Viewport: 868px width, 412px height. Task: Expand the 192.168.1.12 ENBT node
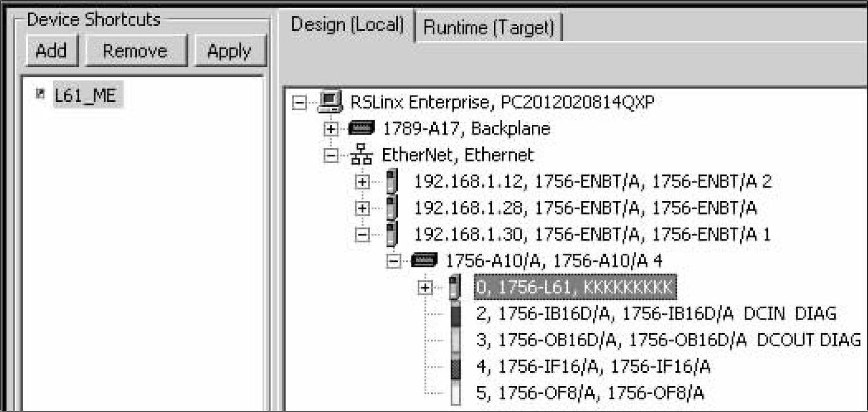362,182
